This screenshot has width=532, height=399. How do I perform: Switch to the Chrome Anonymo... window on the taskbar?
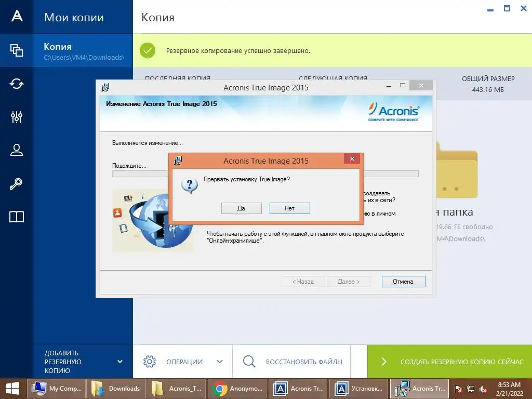coord(237,389)
